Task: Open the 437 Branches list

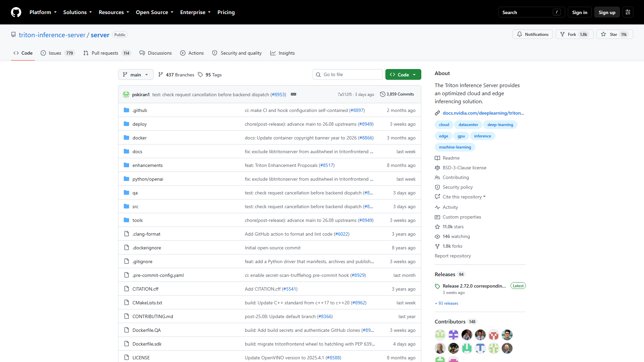Action: [x=176, y=75]
